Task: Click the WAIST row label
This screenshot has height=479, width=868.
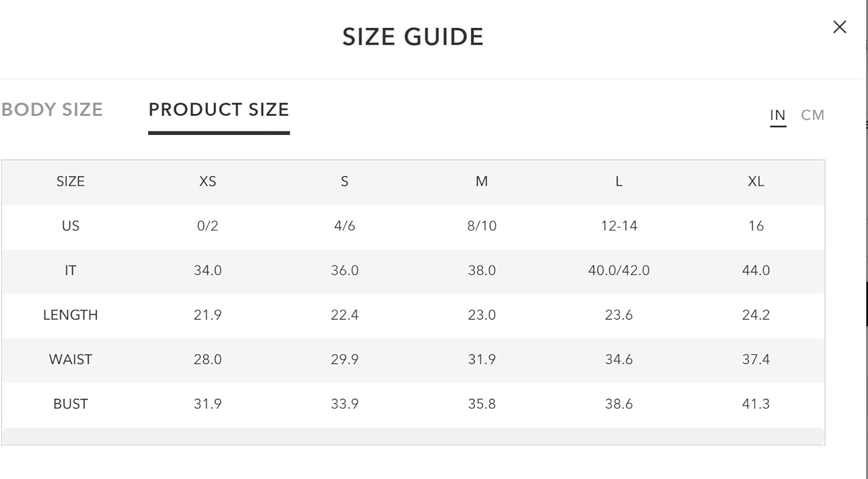Action: [71, 359]
